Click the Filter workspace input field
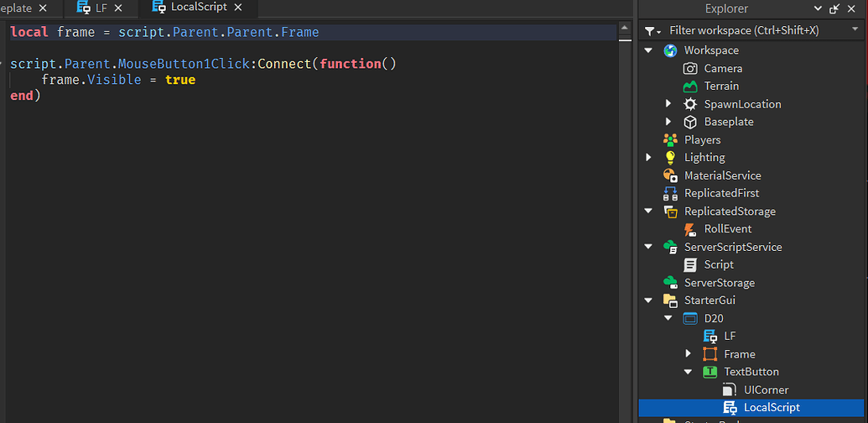The image size is (868, 423). click(x=752, y=30)
